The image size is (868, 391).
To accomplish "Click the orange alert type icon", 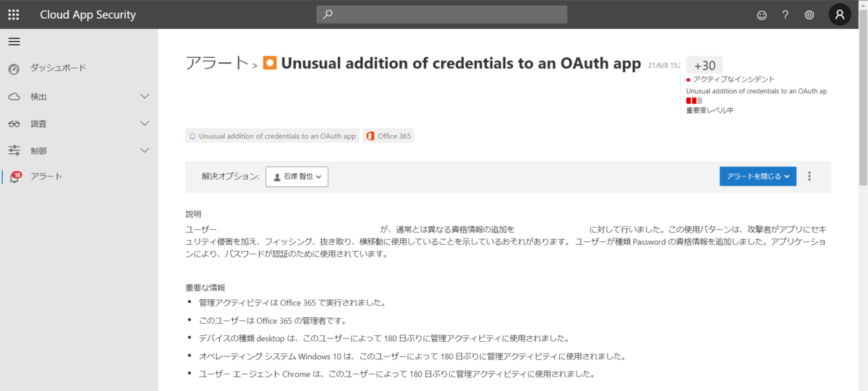I will pyautogui.click(x=269, y=63).
